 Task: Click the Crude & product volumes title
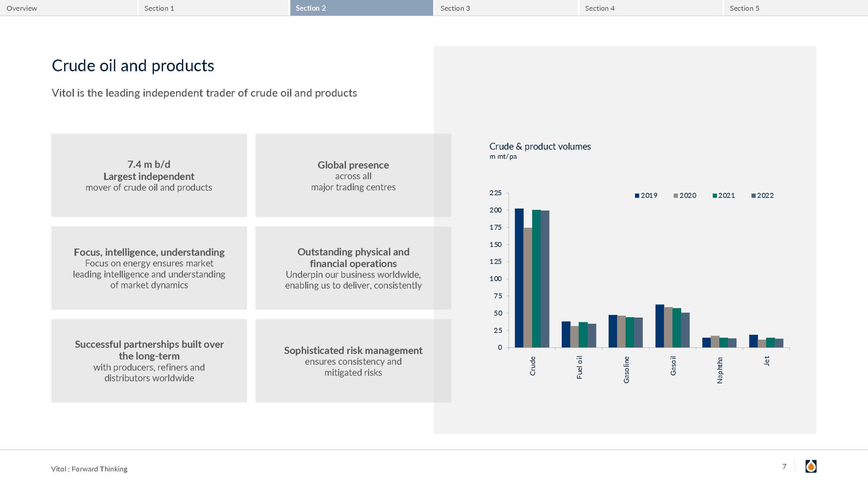540,146
